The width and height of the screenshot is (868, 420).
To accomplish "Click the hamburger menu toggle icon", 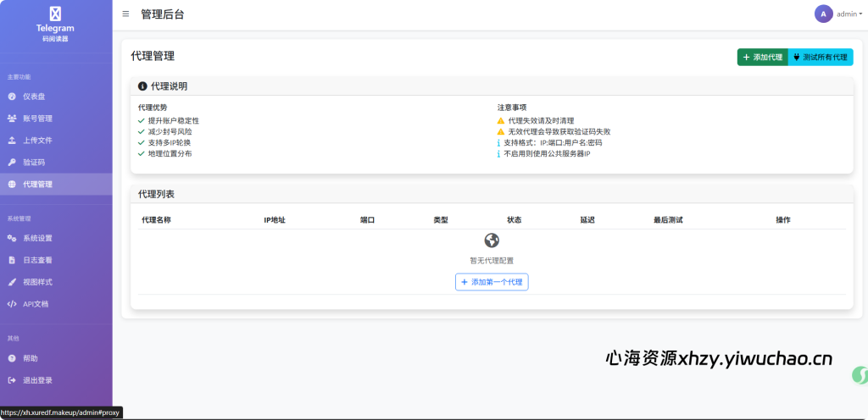I will click(125, 14).
